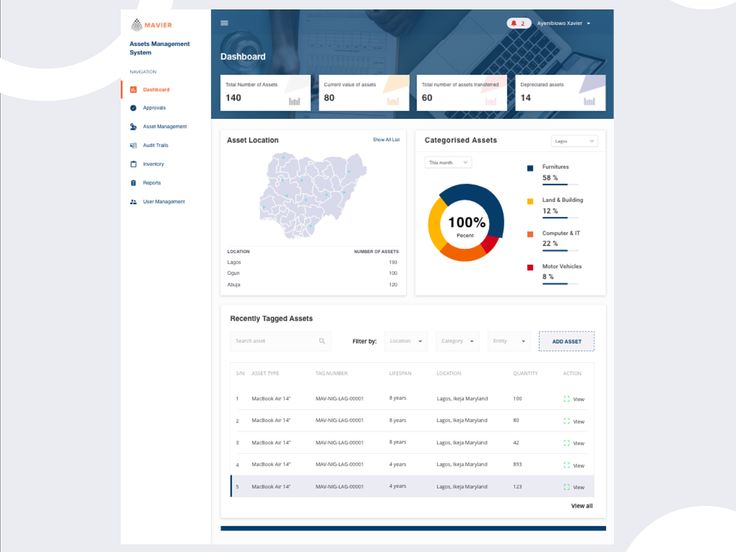736x552 pixels.
Task: Click the Total Number of Assets value 140
Action: [233, 98]
